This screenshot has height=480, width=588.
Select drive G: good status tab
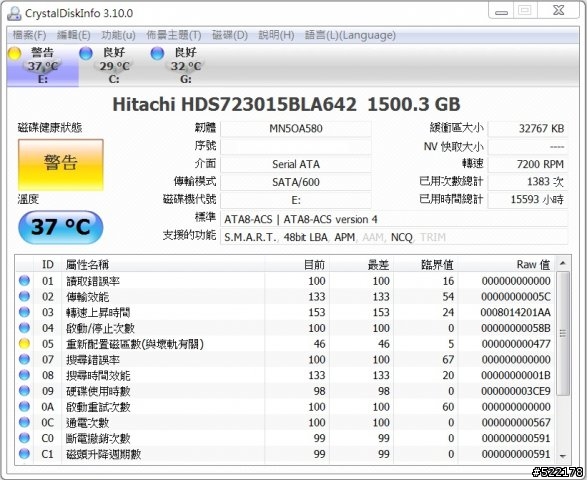186,66
